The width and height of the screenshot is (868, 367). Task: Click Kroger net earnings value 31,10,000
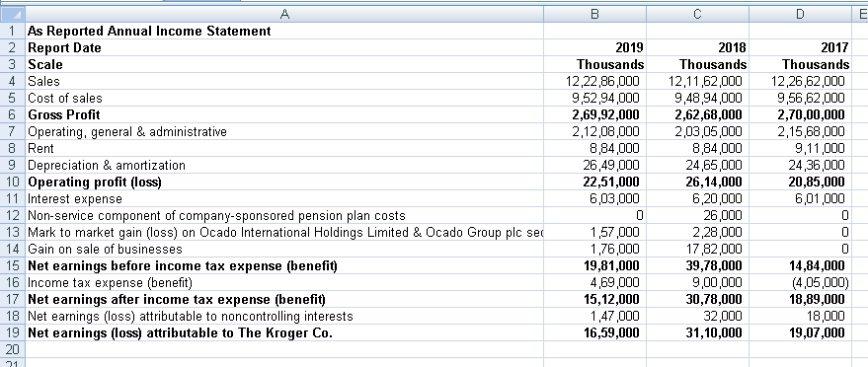pyautogui.click(x=697, y=332)
